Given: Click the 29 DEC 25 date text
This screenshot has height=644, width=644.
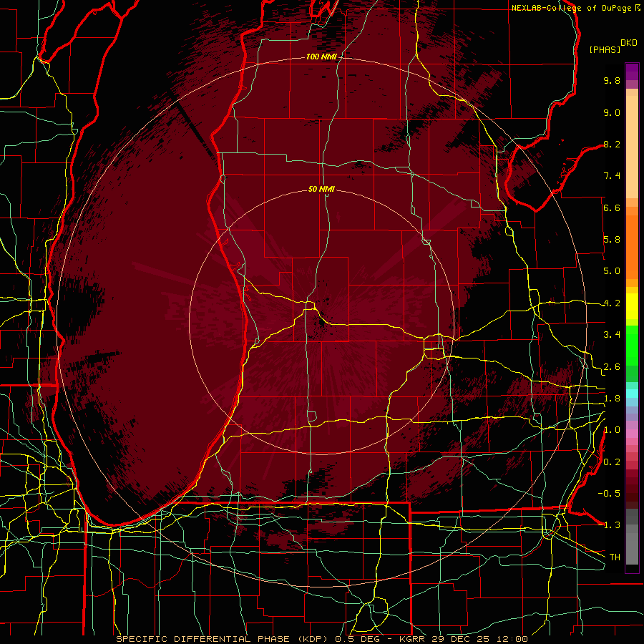Looking at the screenshot, I should point(460,639).
